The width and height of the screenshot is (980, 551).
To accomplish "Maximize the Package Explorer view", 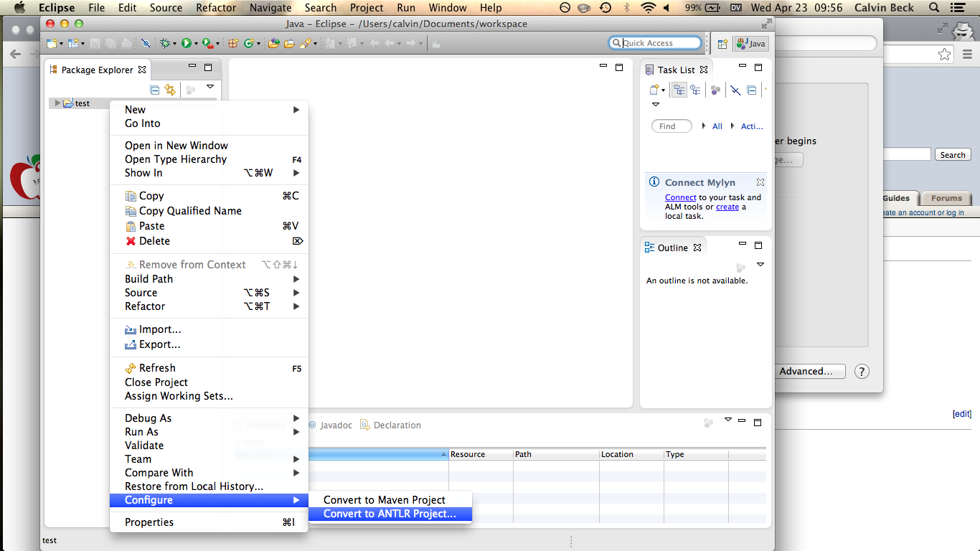I will pyautogui.click(x=208, y=67).
